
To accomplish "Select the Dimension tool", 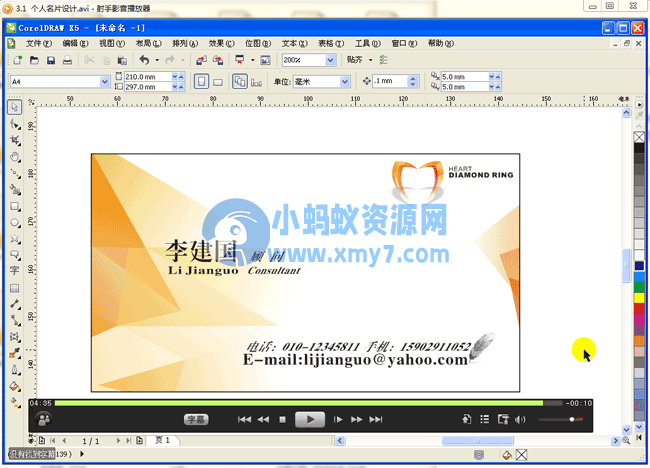I will point(15,304).
